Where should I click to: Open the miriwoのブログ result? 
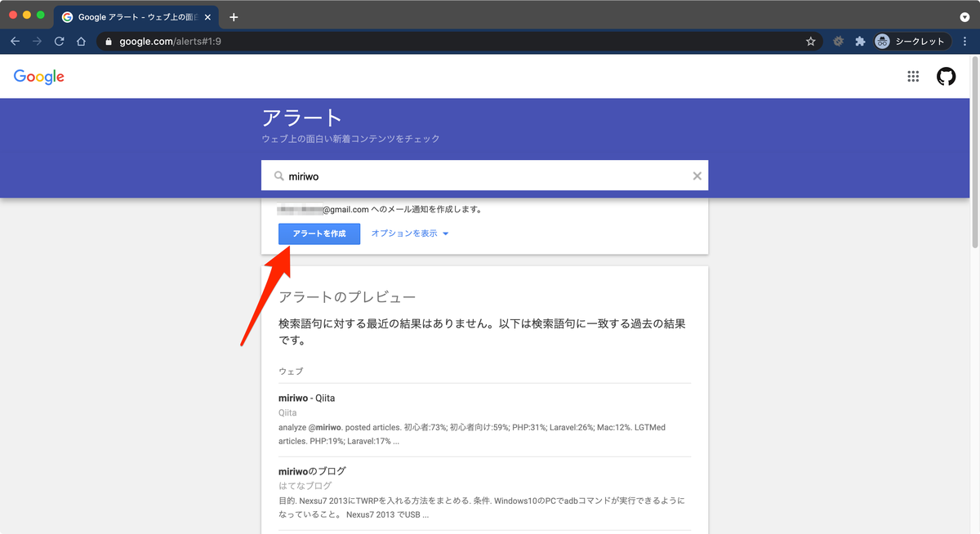pyautogui.click(x=312, y=471)
